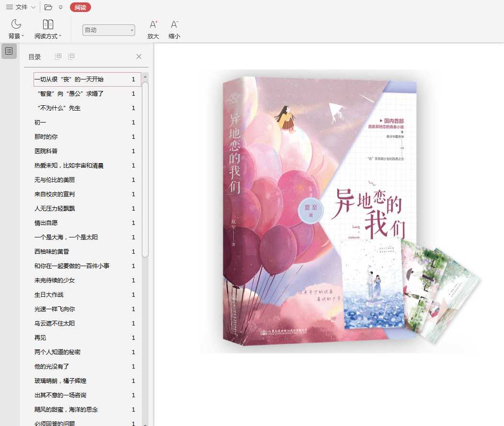Viewport: 504px width, 426px height.
Task: Select chapter 未完待续的少女
Action: tap(87, 280)
